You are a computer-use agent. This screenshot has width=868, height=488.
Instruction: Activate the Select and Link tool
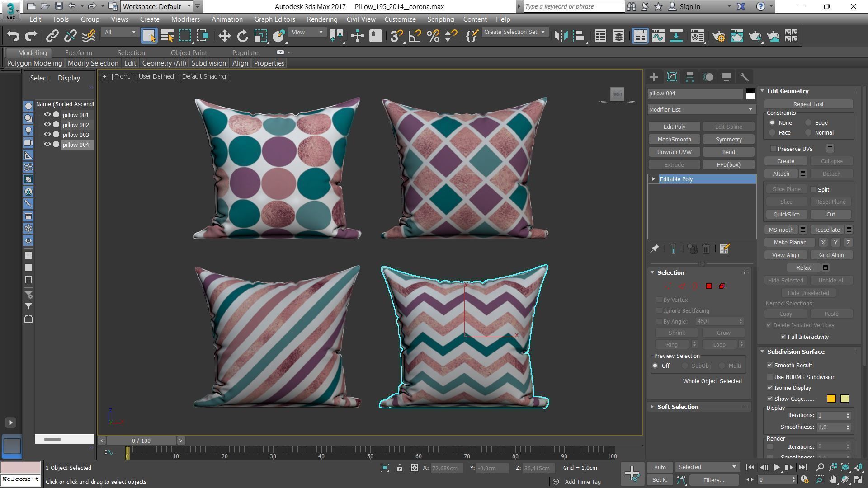click(x=52, y=36)
